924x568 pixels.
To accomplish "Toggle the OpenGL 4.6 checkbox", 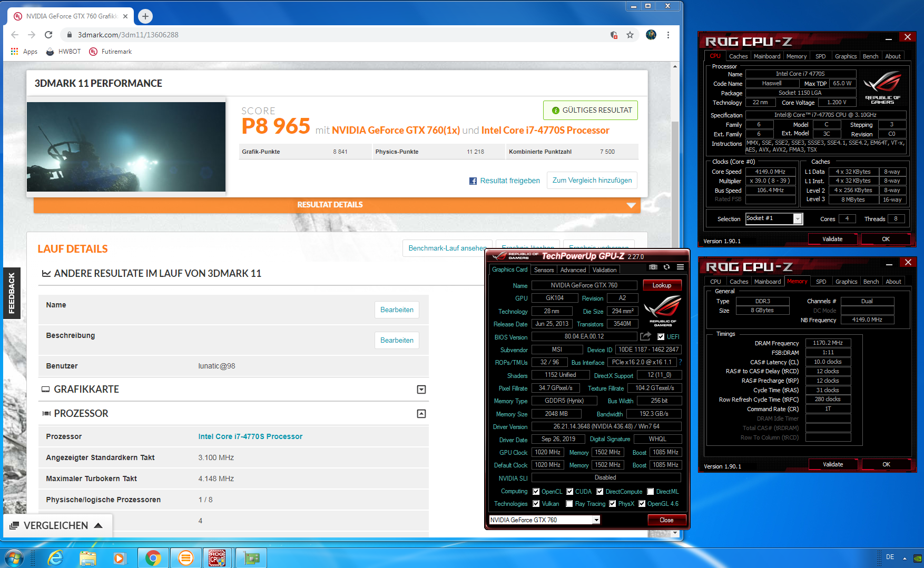I will pos(642,504).
